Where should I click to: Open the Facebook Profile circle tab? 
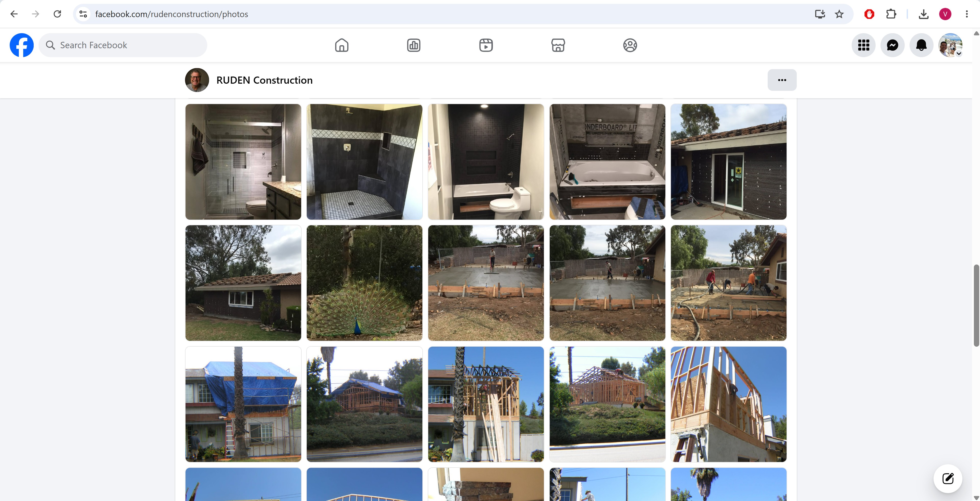[x=630, y=45]
